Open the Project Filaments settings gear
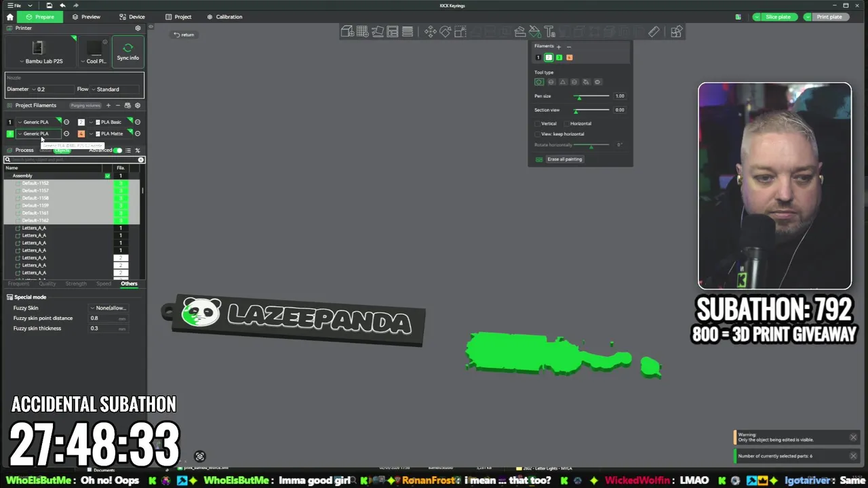 [137, 106]
